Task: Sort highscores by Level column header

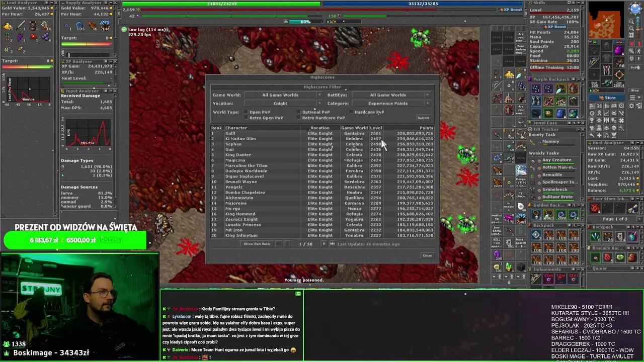Action: click(376, 128)
